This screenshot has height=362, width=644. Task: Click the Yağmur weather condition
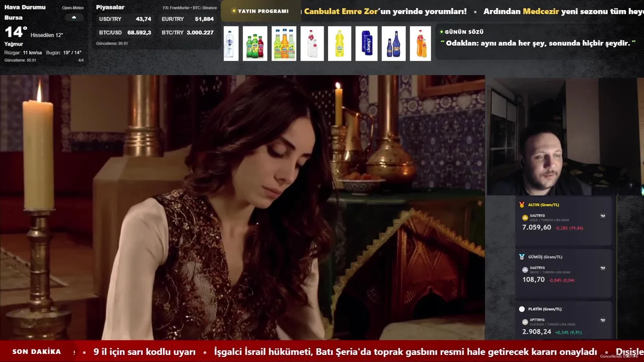(x=14, y=44)
